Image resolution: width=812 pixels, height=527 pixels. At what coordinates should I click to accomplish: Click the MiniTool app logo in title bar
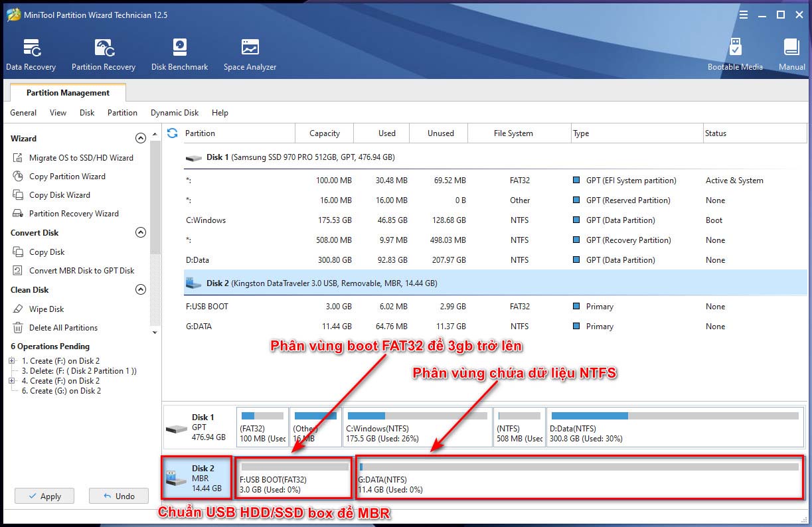[13, 15]
